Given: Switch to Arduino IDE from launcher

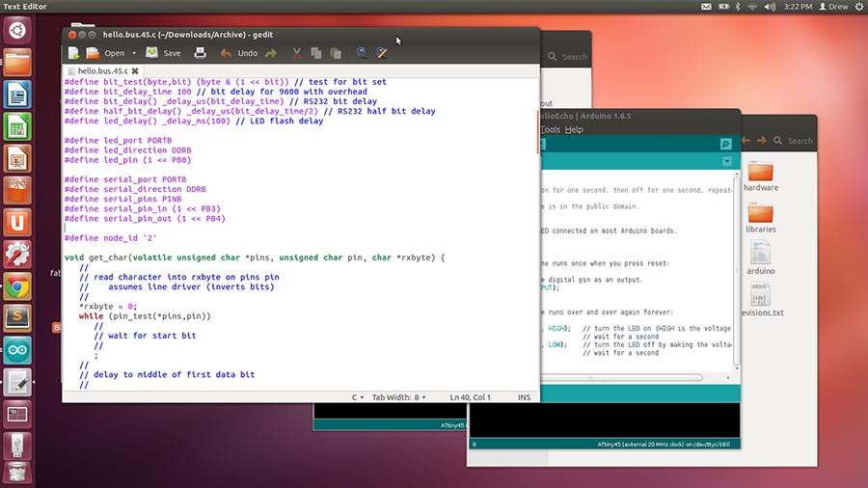Looking at the screenshot, I should (x=17, y=350).
